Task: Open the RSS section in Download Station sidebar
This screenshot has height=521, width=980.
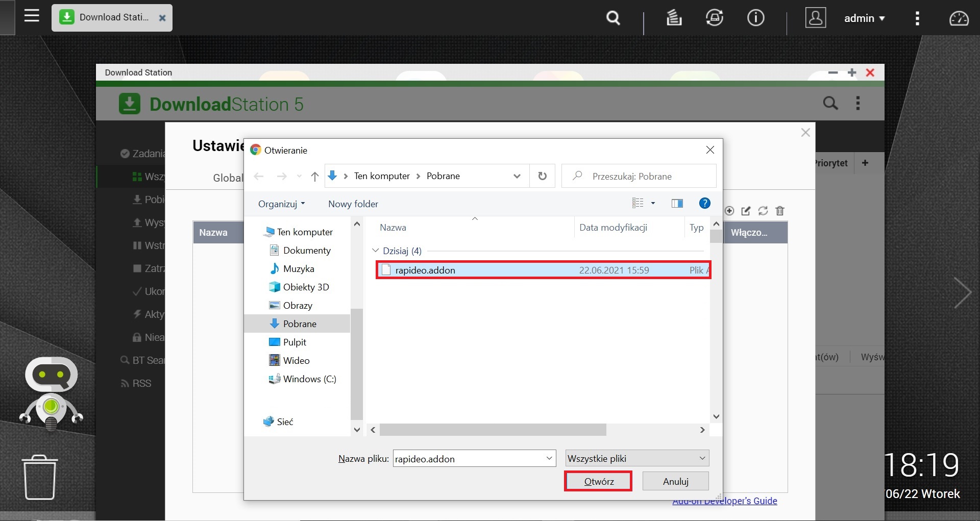Action: pyautogui.click(x=136, y=383)
